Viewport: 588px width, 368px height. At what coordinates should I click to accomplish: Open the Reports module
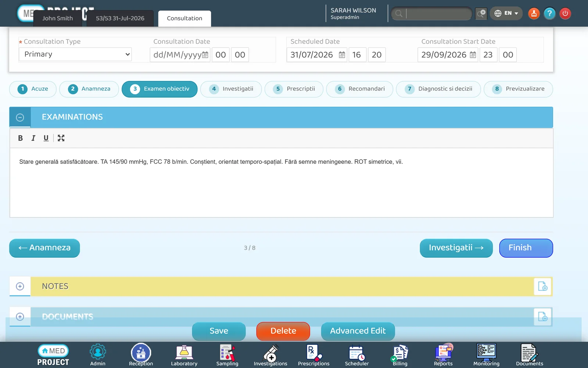coord(443,355)
